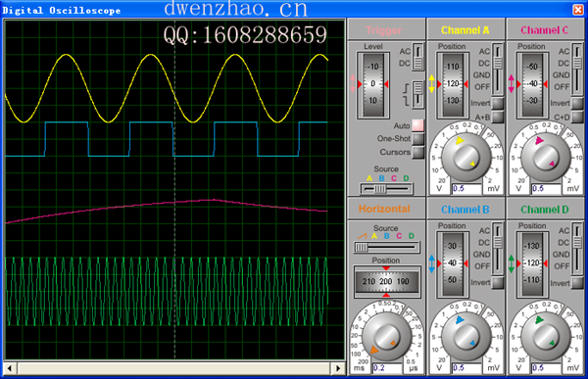Click Channel D green volts/div knob
This screenshot has height=379, width=588.
coord(545,337)
